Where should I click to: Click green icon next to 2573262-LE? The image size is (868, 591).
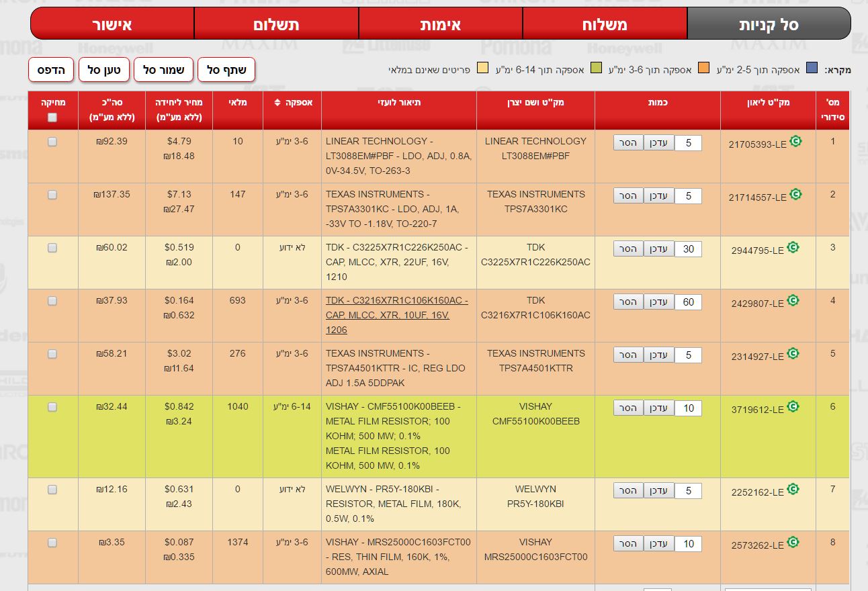click(x=793, y=542)
